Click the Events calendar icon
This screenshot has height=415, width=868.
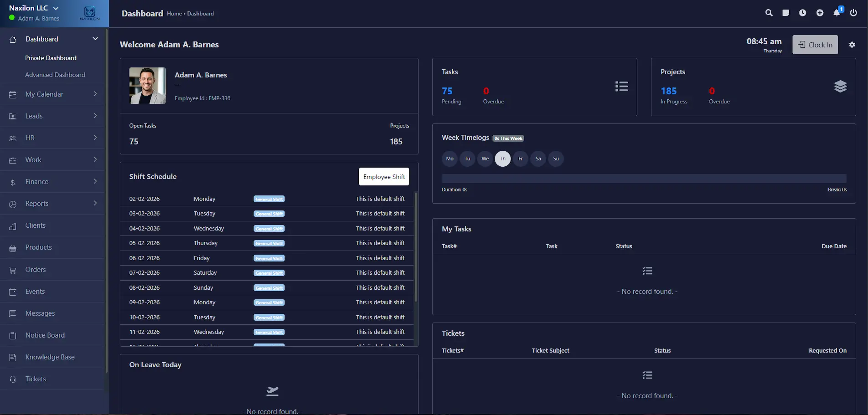tap(13, 292)
